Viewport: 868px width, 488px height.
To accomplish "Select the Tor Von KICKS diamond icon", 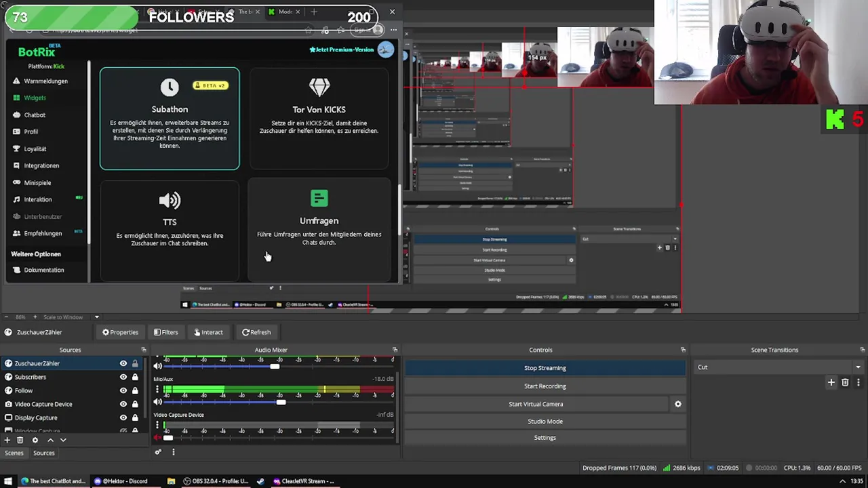I will [319, 87].
